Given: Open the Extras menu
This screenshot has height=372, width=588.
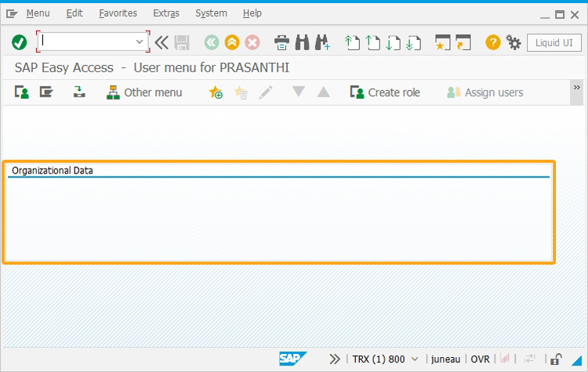Looking at the screenshot, I should click(166, 13).
